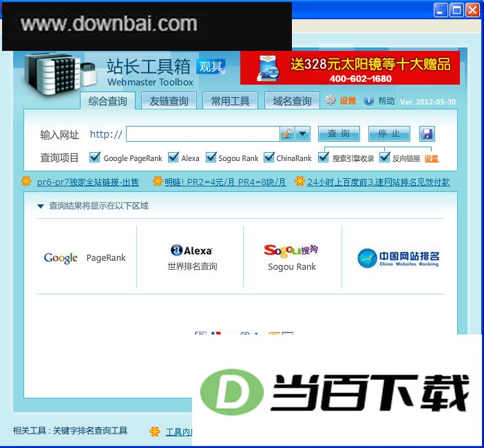This screenshot has height=448, width=484.
Task: Open the 常用工具 tab
Action: point(230,100)
